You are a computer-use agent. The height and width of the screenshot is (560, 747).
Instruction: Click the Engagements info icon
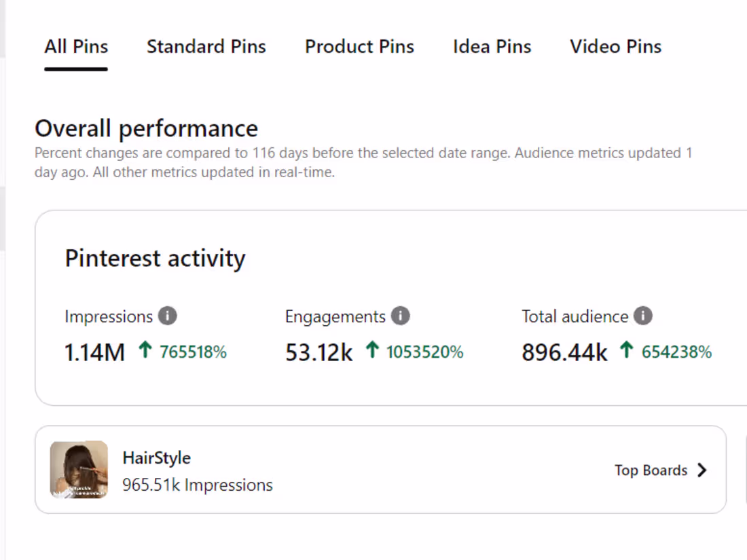401,316
